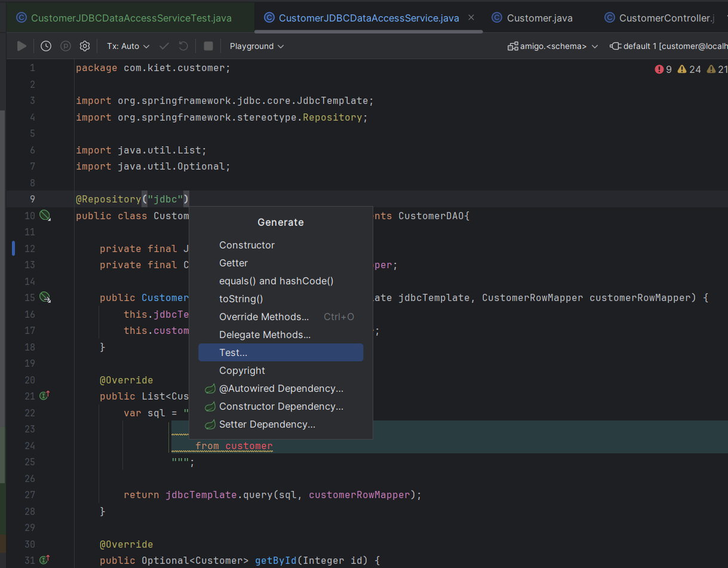Click the class icon on Customer.java tab

click(x=497, y=18)
